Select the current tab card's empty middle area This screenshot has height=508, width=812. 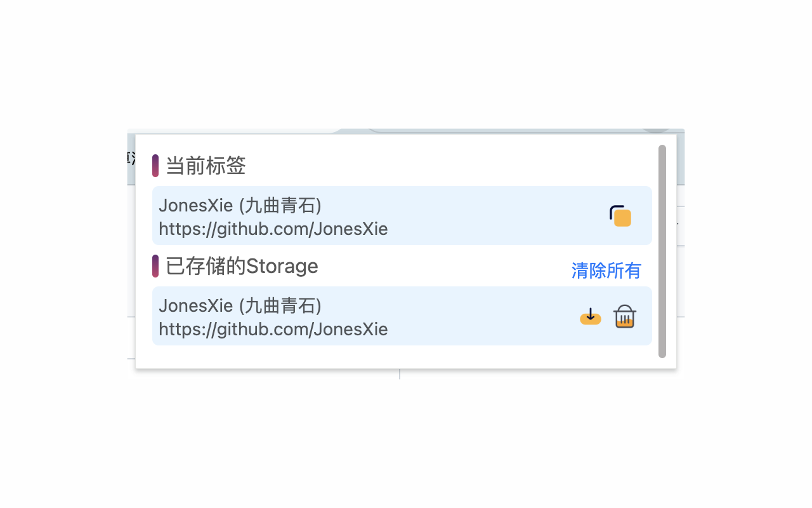495,216
